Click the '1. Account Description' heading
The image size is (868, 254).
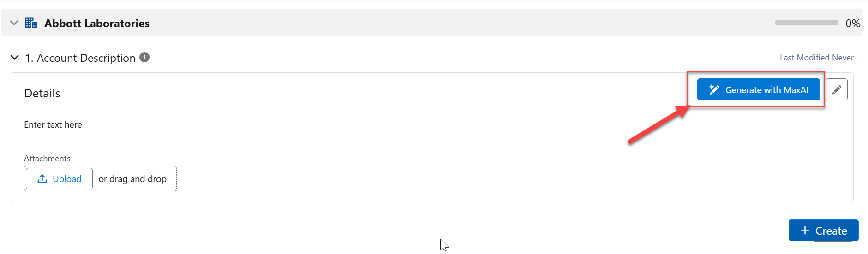tap(80, 58)
